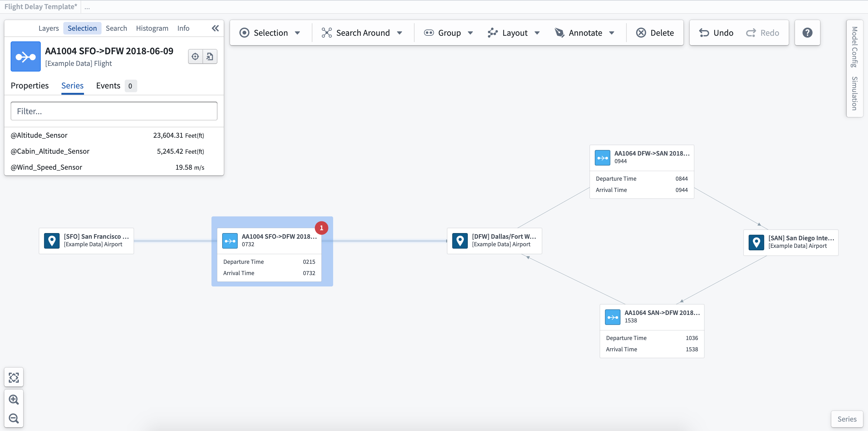Click the flight icon in selection panel header
This screenshot has width=868, height=431.
(x=26, y=56)
